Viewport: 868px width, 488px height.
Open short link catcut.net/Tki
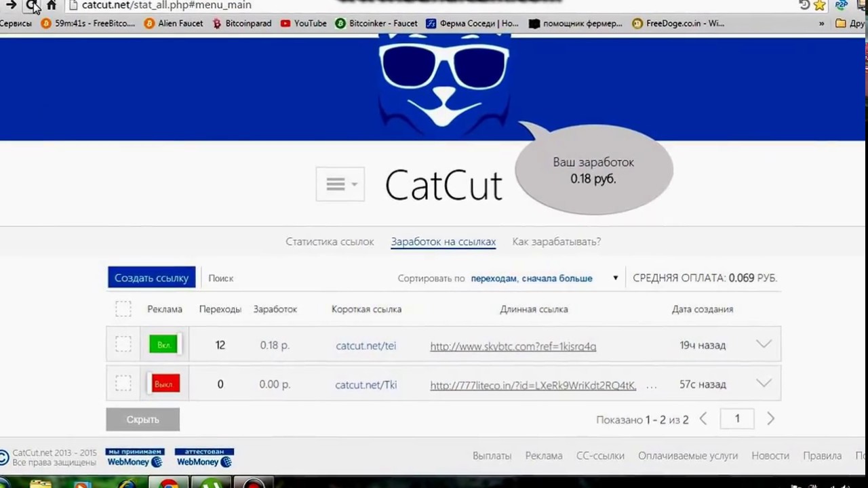pyautogui.click(x=366, y=385)
